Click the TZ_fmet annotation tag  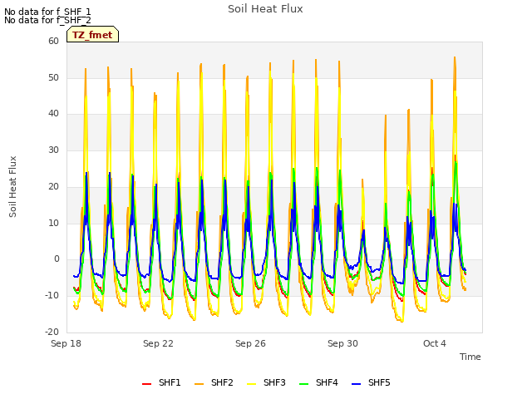[92, 34]
